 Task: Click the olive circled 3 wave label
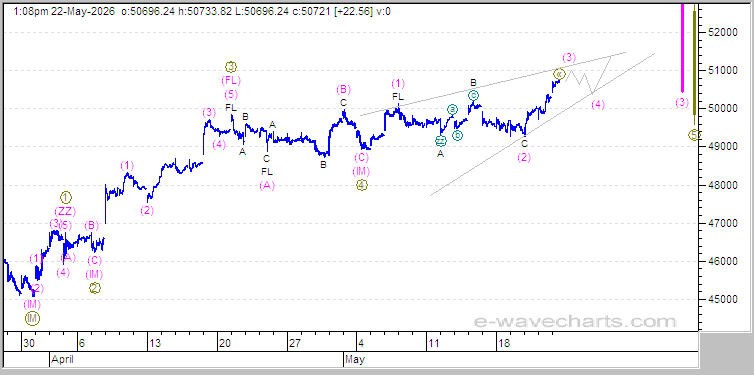(231, 67)
